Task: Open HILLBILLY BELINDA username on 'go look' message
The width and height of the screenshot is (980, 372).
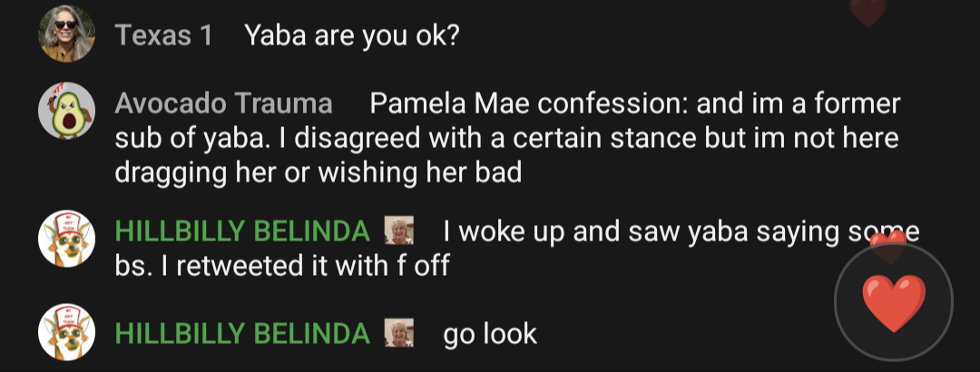Action: tap(242, 334)
